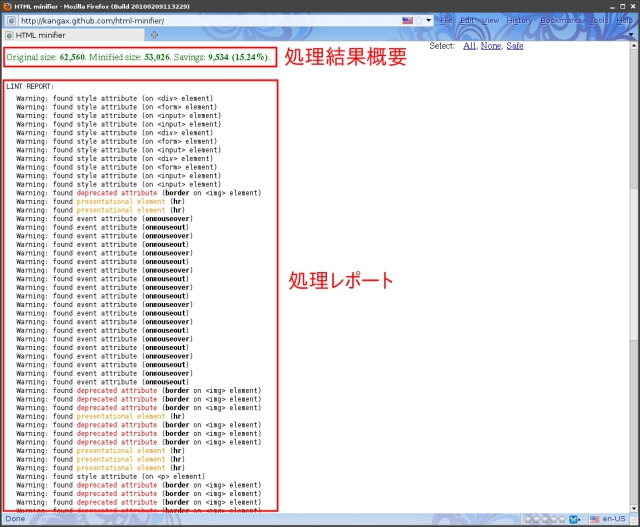Bookmark this page with the star icon

pyautogui.click(x=419, y=20)
